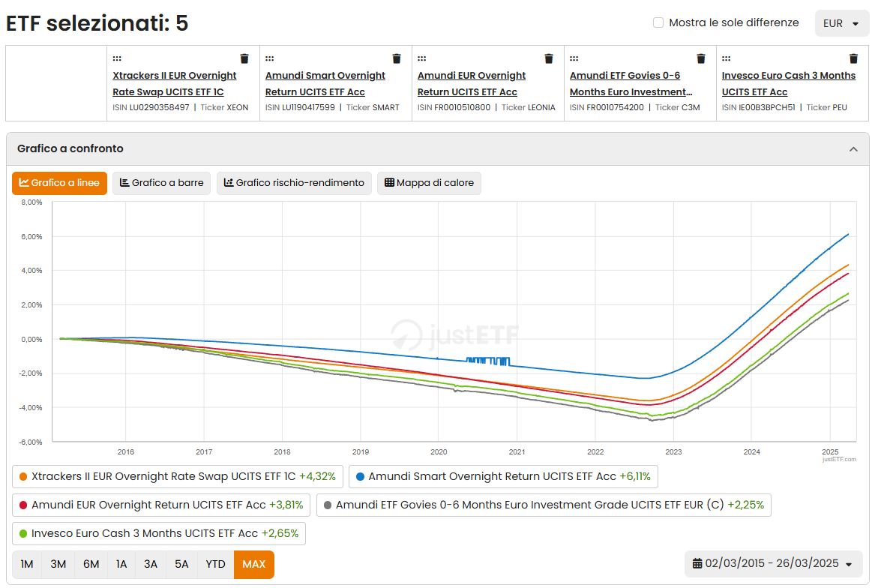
Task: Open Amundi EUR Overnight Return UCITS ETF link
Action: point(472,84)
